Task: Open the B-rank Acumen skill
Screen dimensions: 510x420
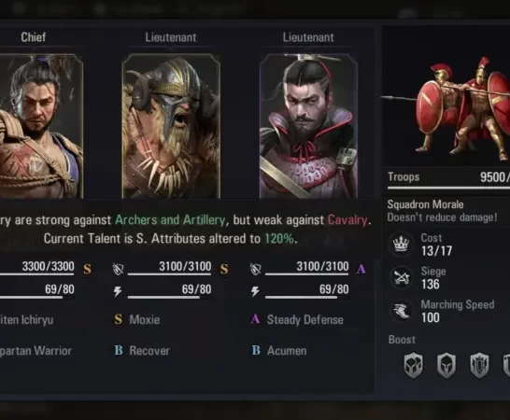Action: point(279,350)
